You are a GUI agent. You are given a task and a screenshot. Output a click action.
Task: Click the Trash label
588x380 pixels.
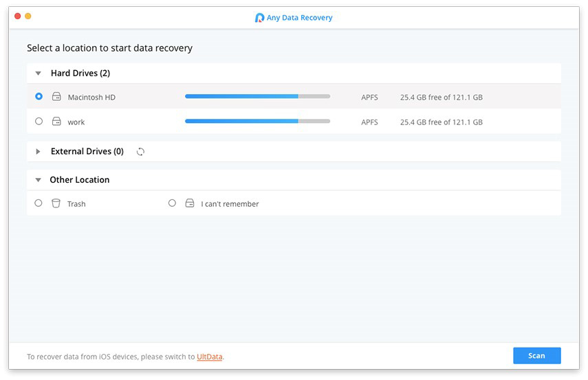[76, 204]
